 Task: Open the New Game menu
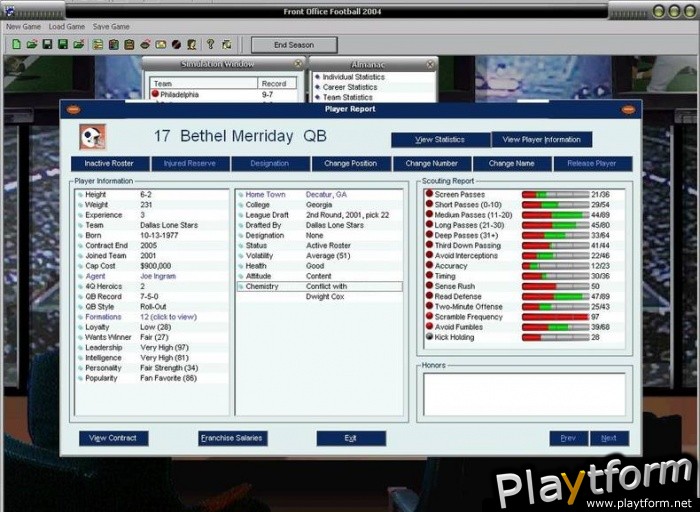tap(22, 26)
